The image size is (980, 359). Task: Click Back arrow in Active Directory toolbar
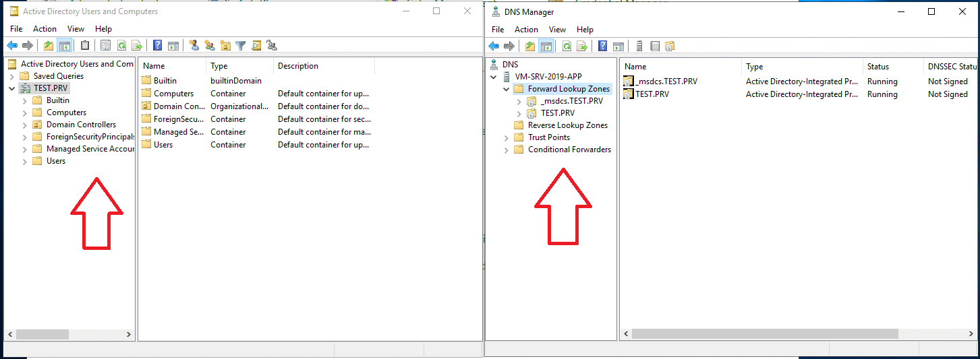pyautogui.click(x=12, y=46)
